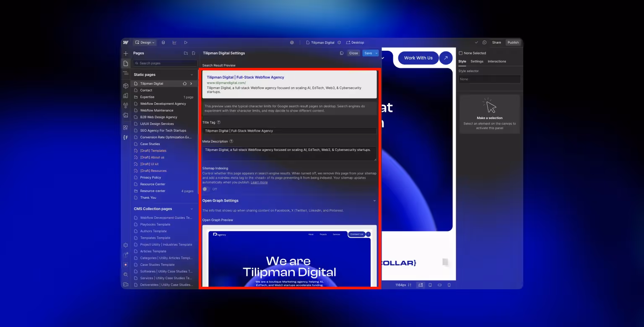This screenshot has height=327, width=644.
Task: Click the duplicate page icon beside Close
Action: click(342, 53)
